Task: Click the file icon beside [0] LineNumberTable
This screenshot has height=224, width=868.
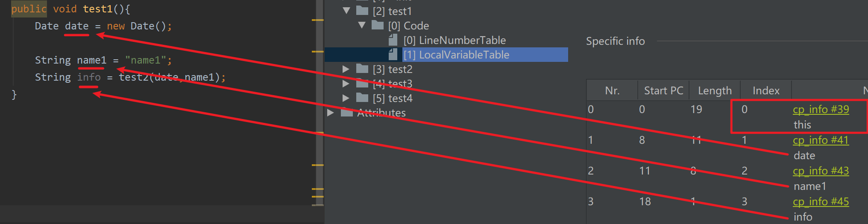Action: 393,40
